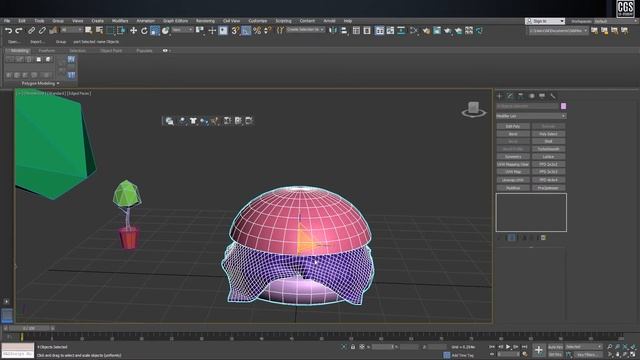This screenshot has height=360, width=640.
Task: Apply the ProOptimizer modifier
Action: pyautogui.click(x=548, y=188)
